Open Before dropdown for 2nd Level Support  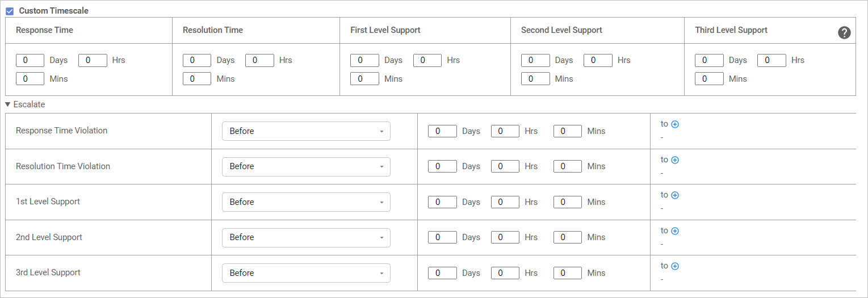click(306, 237)
